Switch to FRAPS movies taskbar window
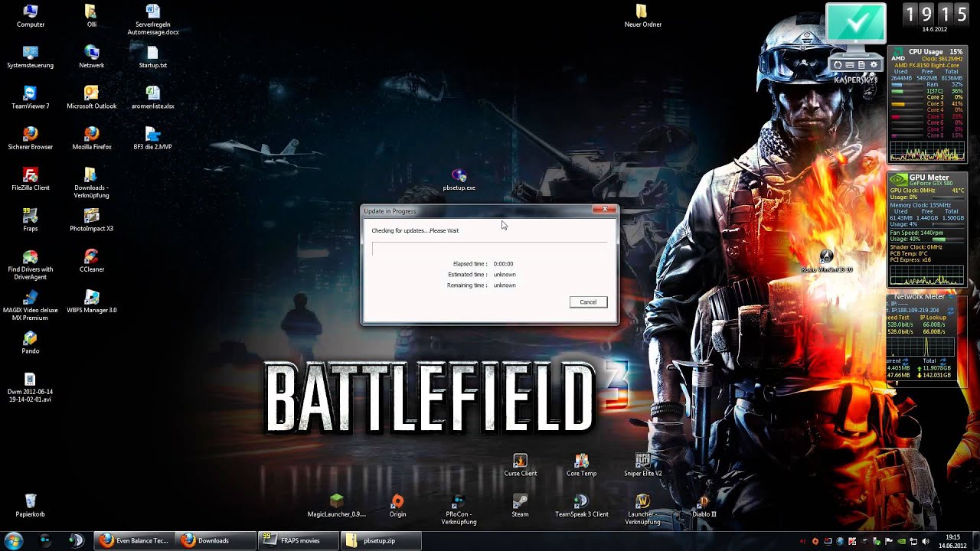 point(299,540)
